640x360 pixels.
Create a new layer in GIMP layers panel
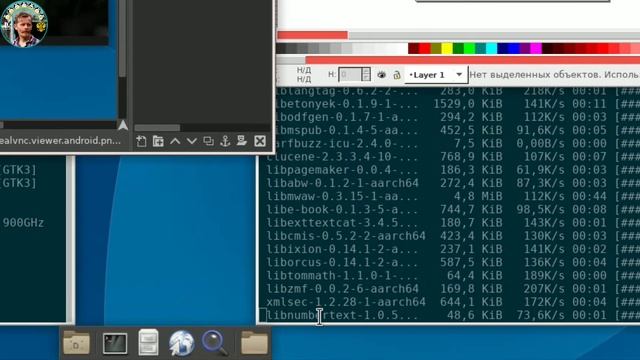[x=141, y=141]
